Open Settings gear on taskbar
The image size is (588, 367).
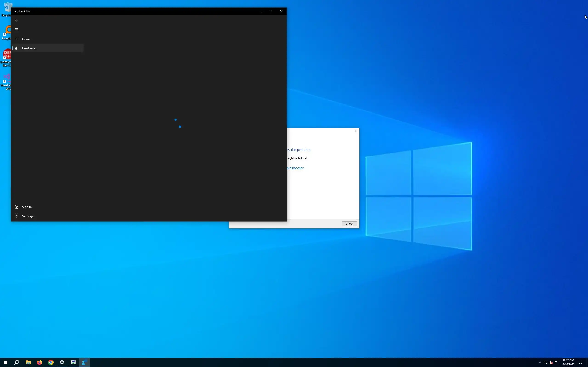(x=62, y=362)
